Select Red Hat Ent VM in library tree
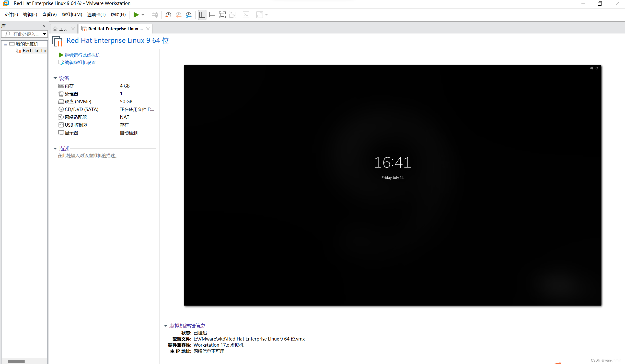625x364 pixels. coord(32,51)
